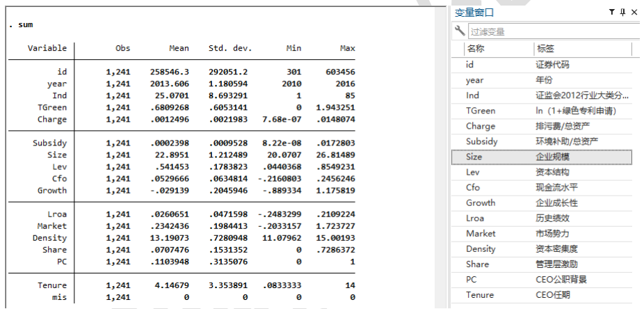The height and width of the screenshot is (309, 644).
Task: Open the filter dropdown in the variables window header
Action: click(611, 12)
